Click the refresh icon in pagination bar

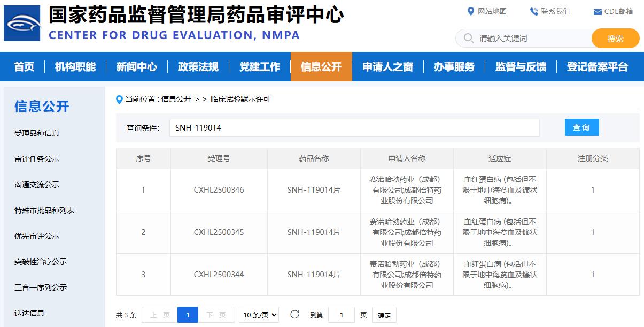point(294,315)
